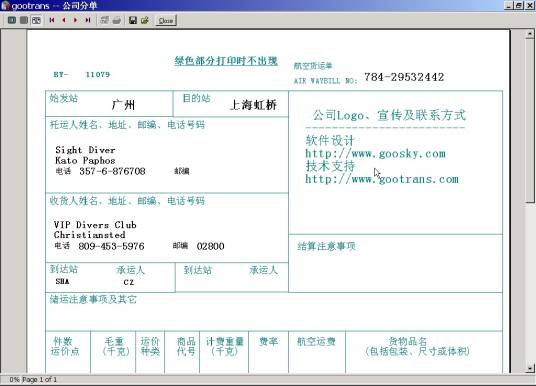Click the Page 1 of 1 status text
The width and height of the screenshot is (536, 386).
point(40,380)
